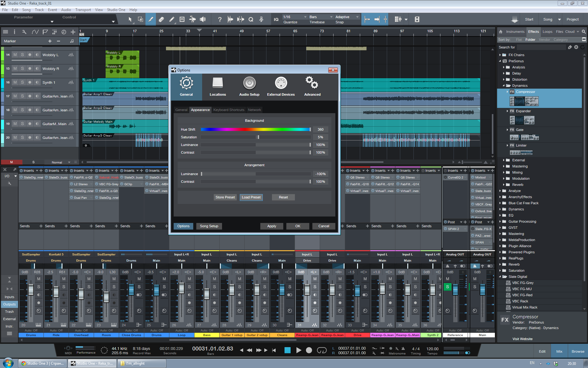Click the Store Preset button
588x368 pixels.
225,197
